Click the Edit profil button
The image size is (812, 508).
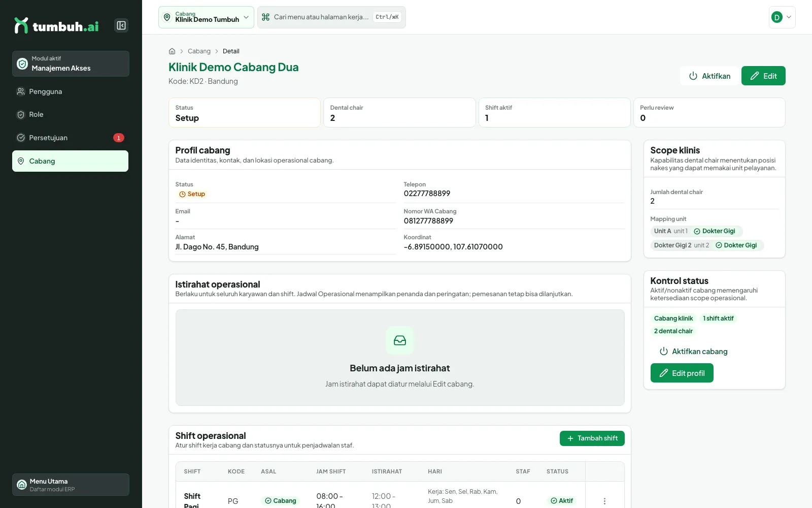682,373
